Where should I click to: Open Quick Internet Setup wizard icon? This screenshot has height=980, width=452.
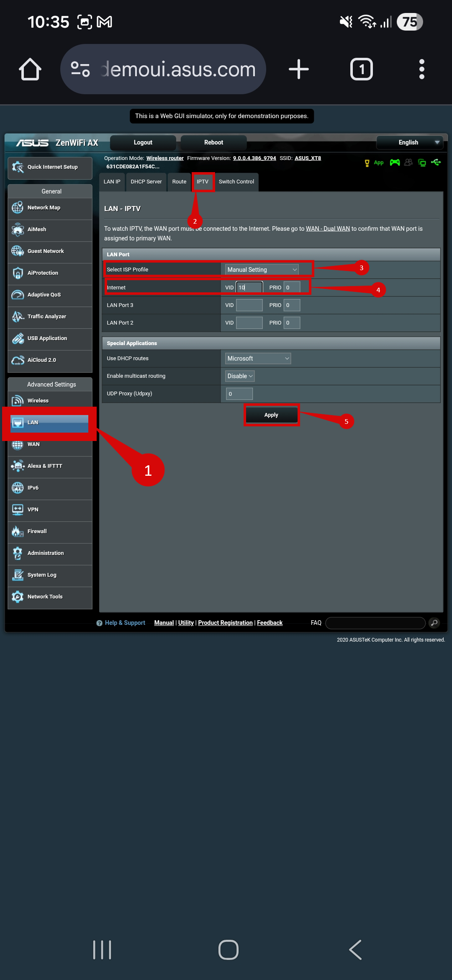click(x=18, y=167)
